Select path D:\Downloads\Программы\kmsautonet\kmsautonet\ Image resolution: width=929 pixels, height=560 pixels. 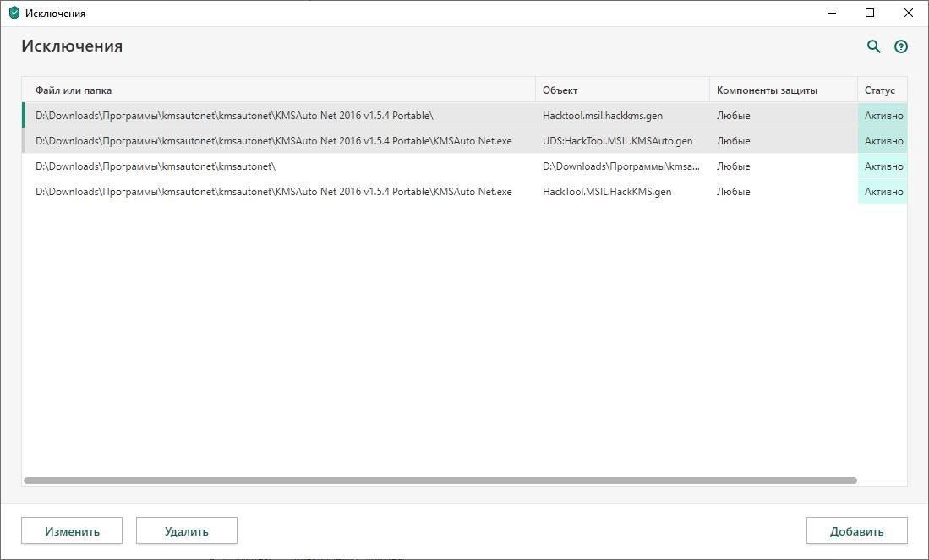(156, 166)
